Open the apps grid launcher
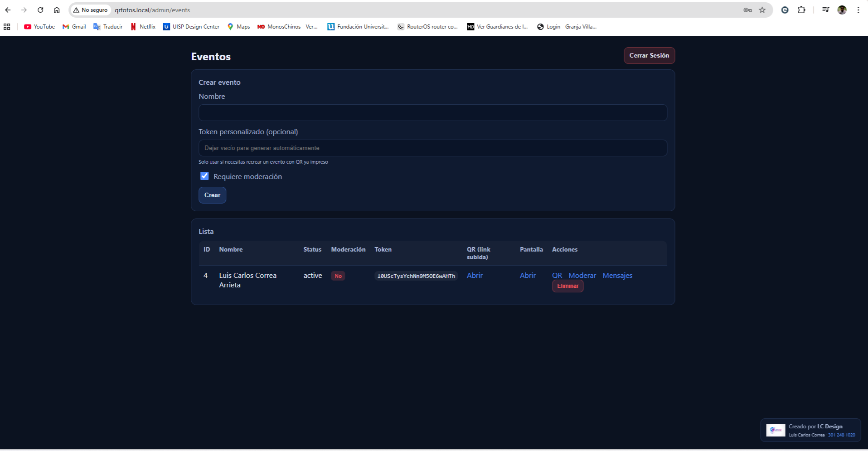This screenshot has width=868, height=451. 7,27
